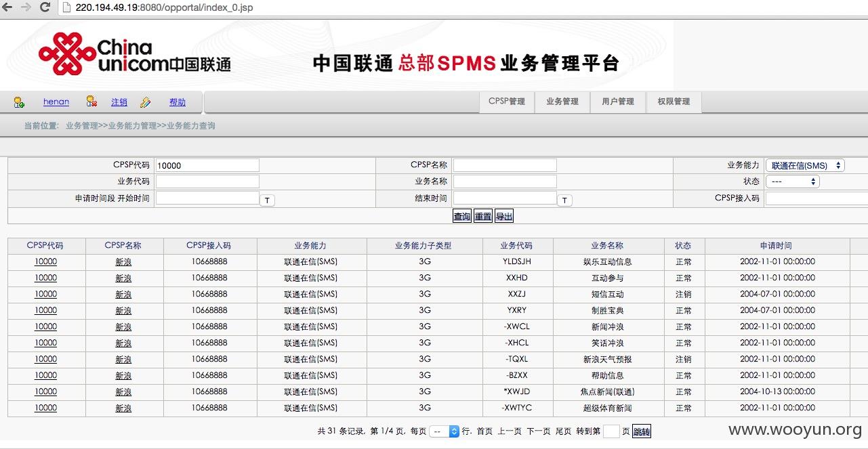Viewport: 868px width, 449px height.
Task: Open 新浪 link in the XXHD row
Action: (x=123, y=278)
